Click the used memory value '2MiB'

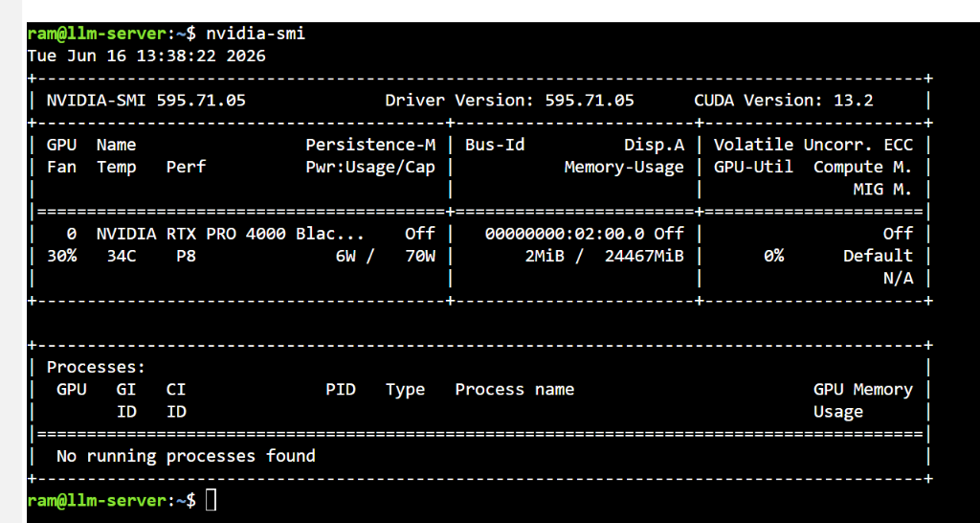(x=545, y=256)
